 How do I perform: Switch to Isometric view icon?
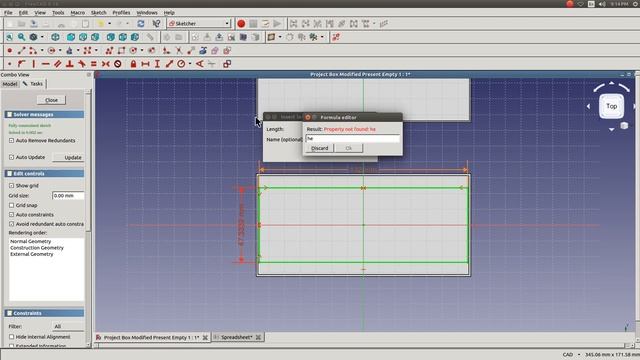coord(56,37)
